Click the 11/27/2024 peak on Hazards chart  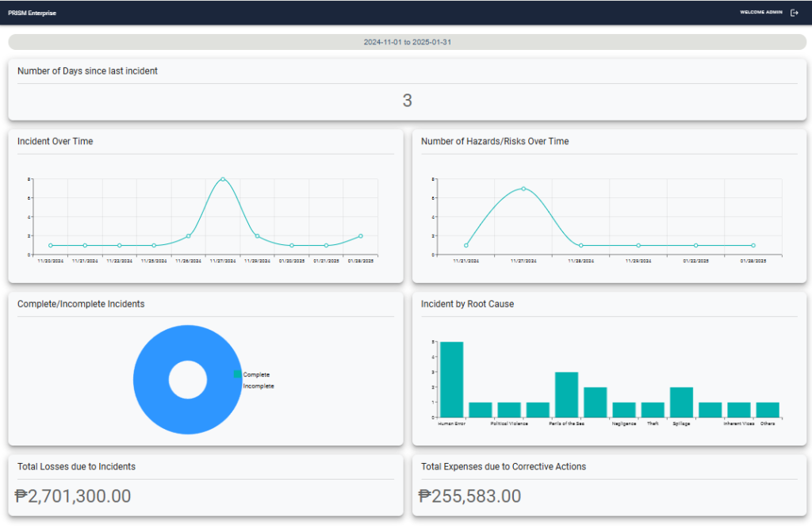pos(524,189)
